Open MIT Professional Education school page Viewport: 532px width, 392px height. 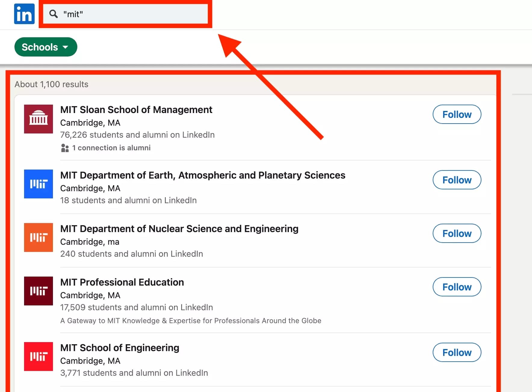[122, 282]
